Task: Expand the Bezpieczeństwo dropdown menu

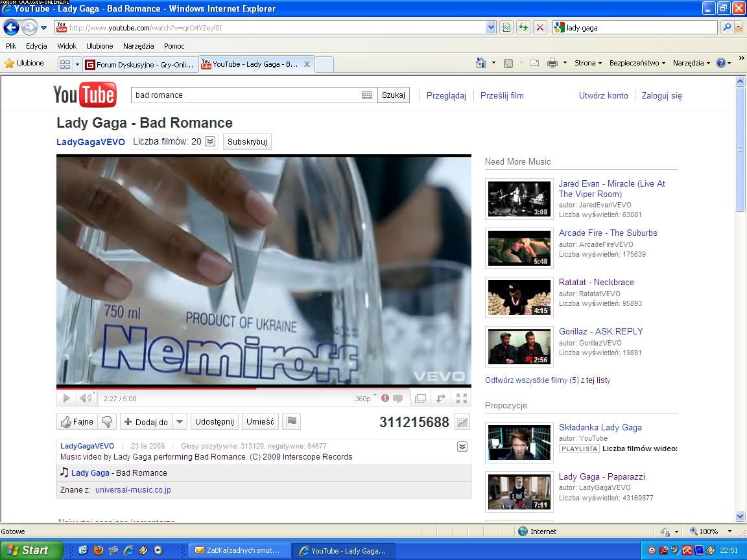Action: [637, 63]
